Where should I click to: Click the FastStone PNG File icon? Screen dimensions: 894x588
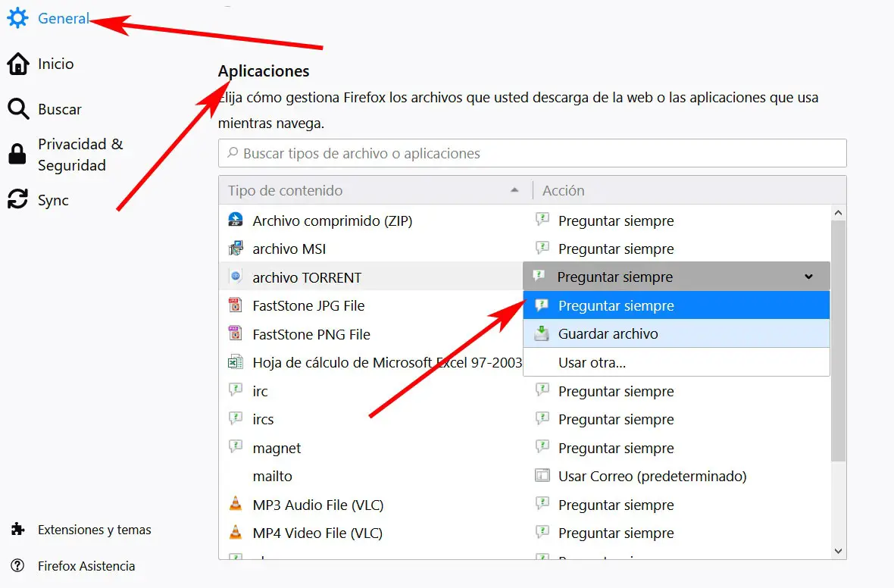pos(236,333)
